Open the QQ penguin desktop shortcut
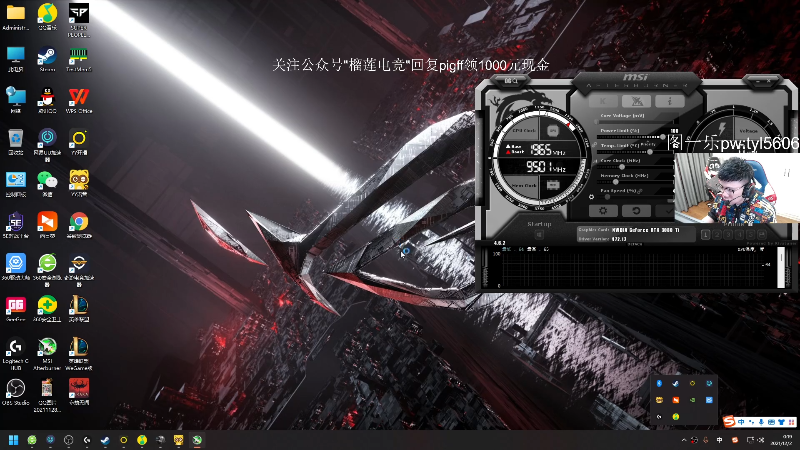Screen dimensions: 800x450 tap(47, 101)
